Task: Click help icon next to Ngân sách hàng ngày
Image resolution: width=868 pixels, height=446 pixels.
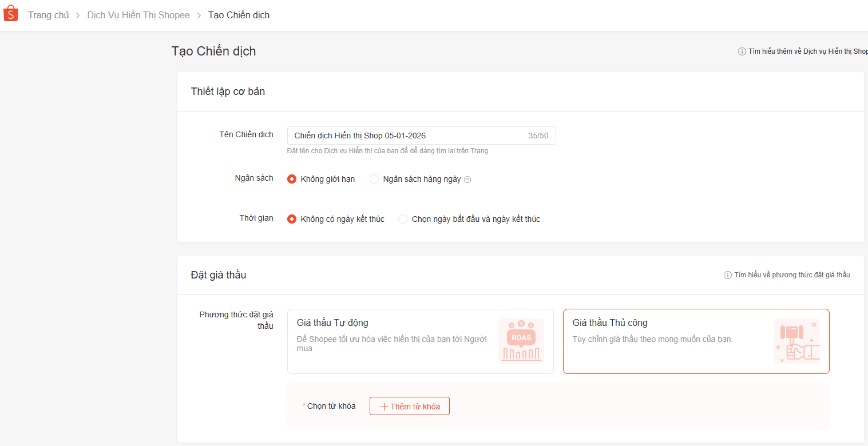Action: pyautogui.click(x=467, y=180)
